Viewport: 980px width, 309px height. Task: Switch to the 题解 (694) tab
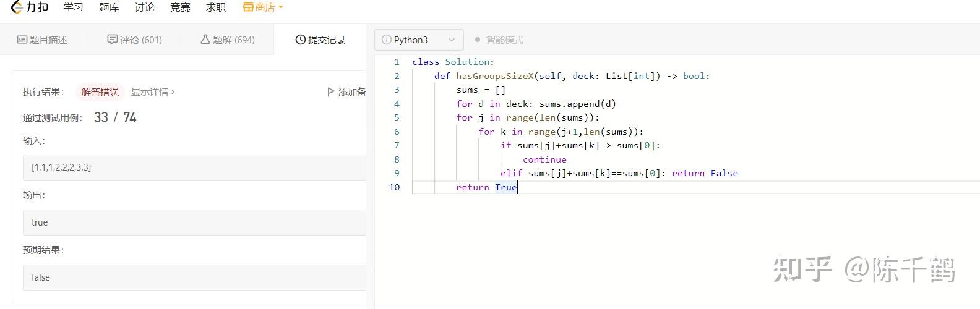tap(228, 40)
